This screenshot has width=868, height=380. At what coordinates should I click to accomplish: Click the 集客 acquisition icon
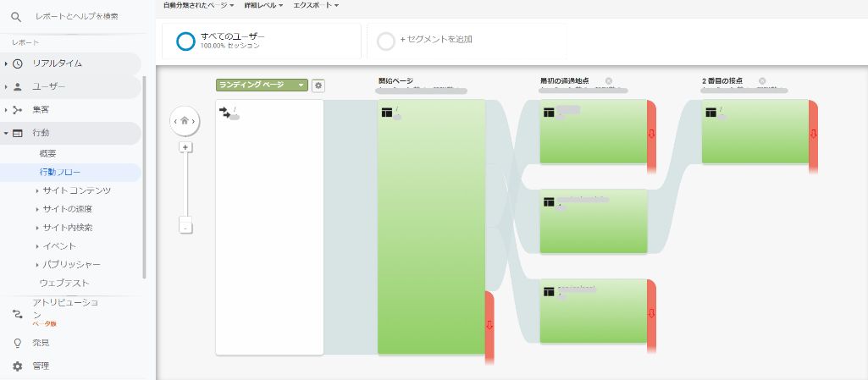[18, 110]
